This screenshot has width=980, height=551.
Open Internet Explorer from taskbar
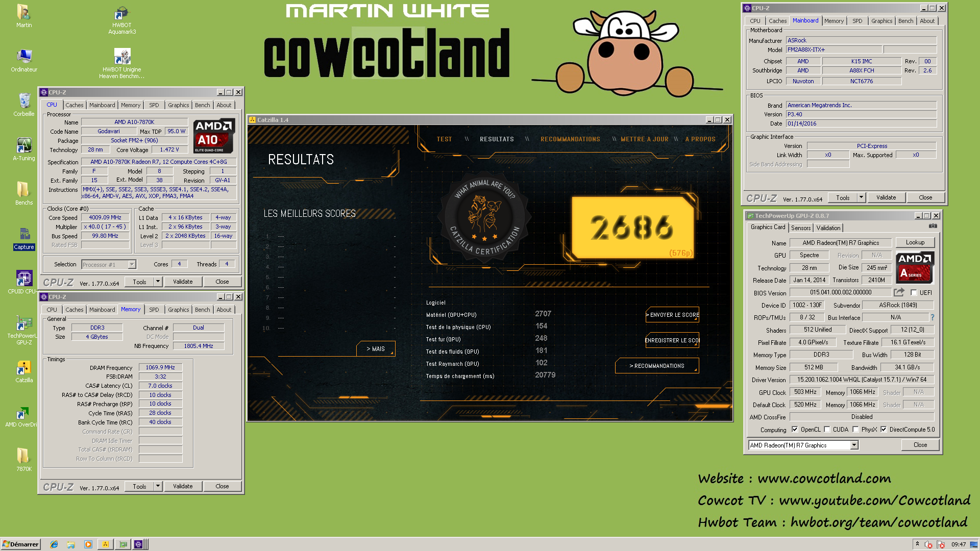[54, 544]
